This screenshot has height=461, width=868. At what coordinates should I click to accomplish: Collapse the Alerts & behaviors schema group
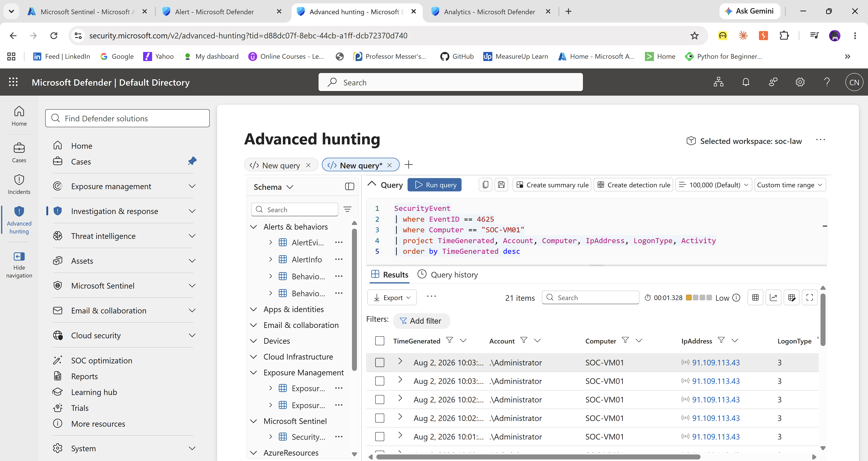[253, 227]
